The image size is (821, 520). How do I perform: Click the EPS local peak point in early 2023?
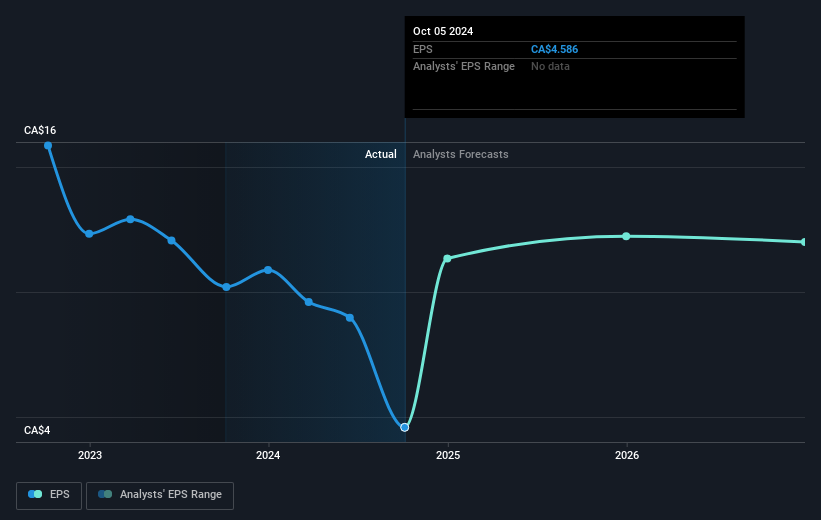tap(130, 219)
